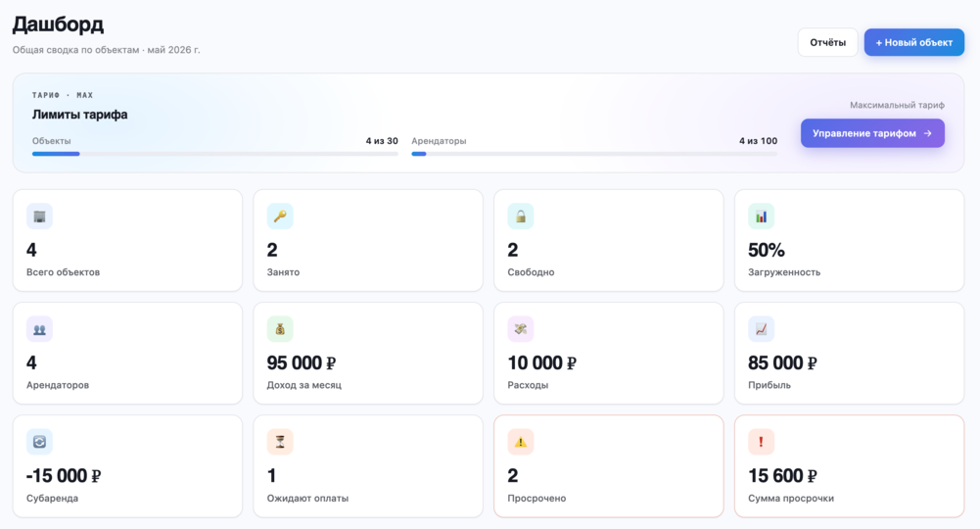
Task: Click the 15 600 ₽ overdue amount
Action: [x=782, y=476]
